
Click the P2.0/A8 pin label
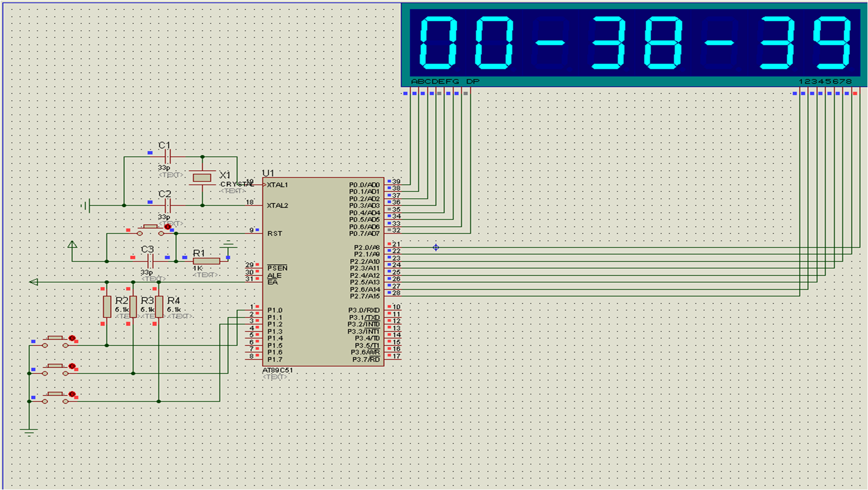(367, 248)
